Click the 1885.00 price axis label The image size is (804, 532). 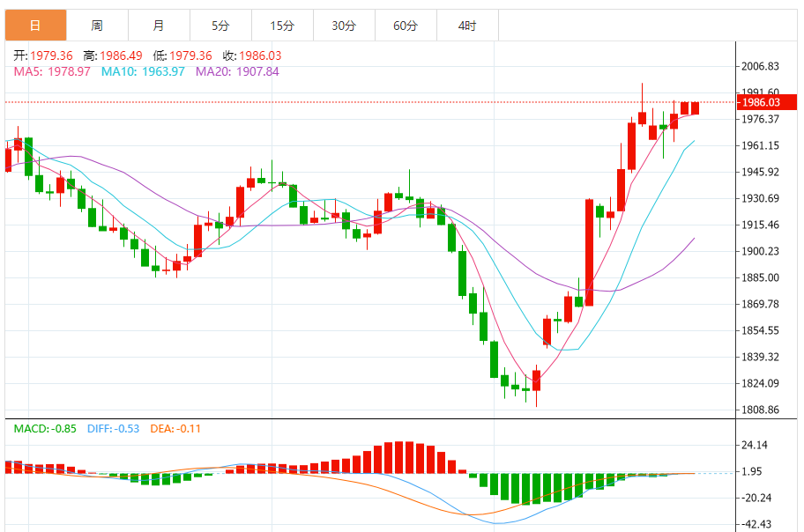[761, 277]
